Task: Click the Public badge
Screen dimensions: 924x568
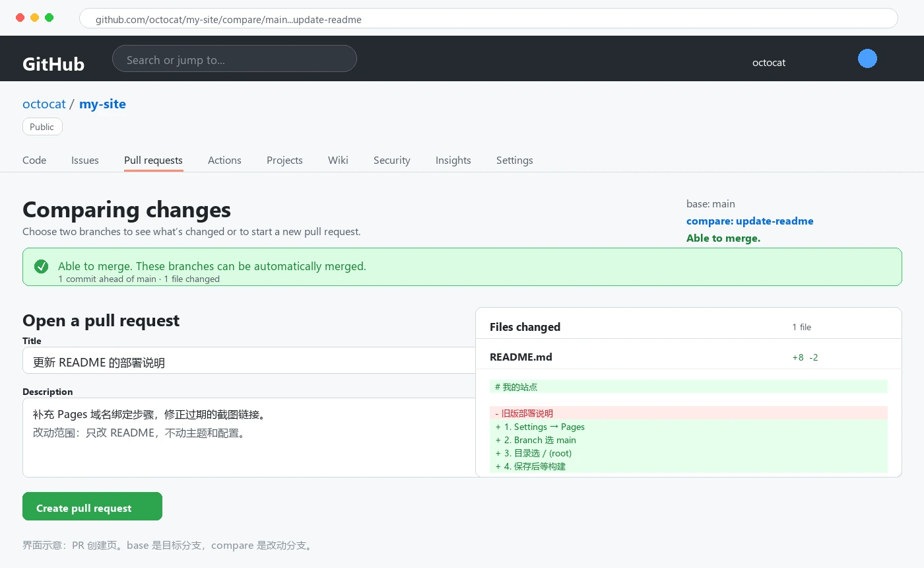Action: 42,127
